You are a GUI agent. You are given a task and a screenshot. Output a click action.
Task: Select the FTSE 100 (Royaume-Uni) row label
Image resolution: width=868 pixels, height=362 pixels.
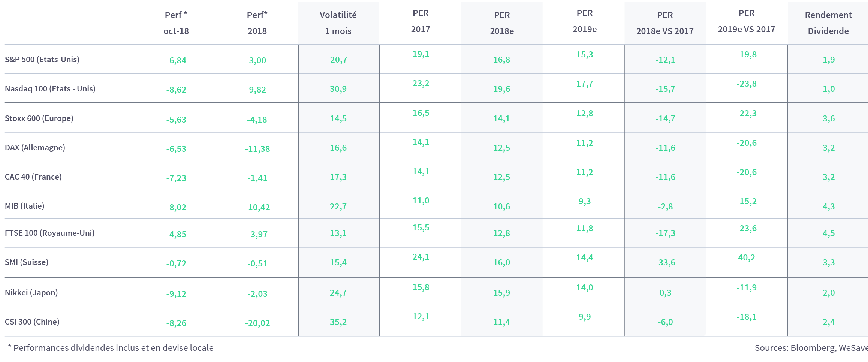[49, 233]
